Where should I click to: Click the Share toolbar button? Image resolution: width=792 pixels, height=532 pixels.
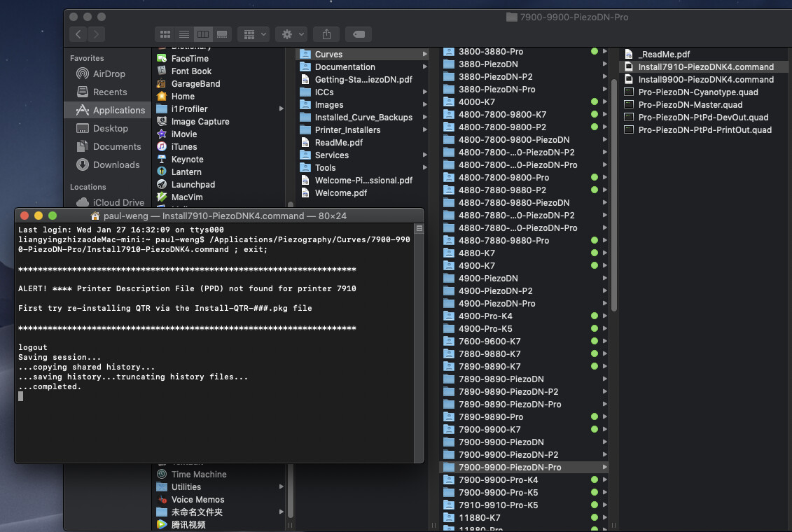coord(326,34)
